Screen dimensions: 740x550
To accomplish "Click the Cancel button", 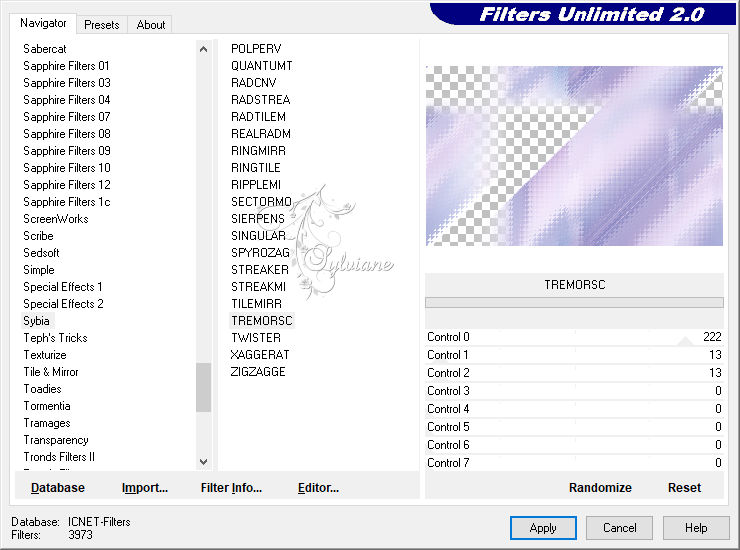I will click(x=620, y=528).
